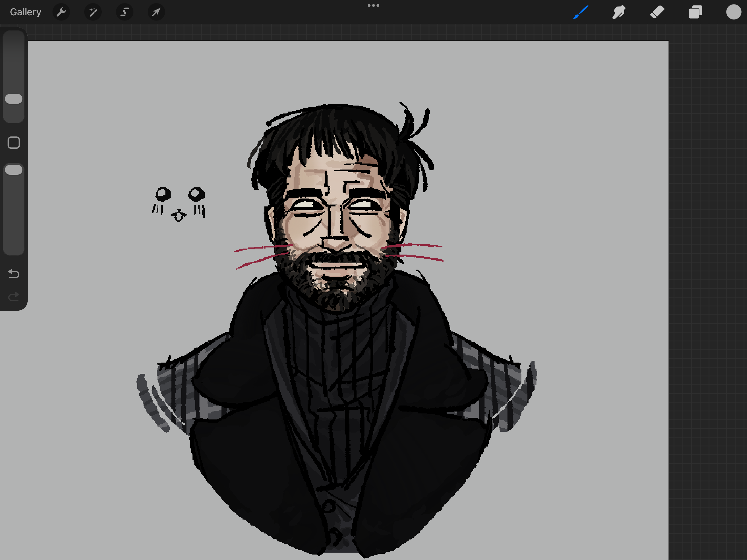747x560 pixels.
Task: Activate the Selection tool
Action: point(125,12)
